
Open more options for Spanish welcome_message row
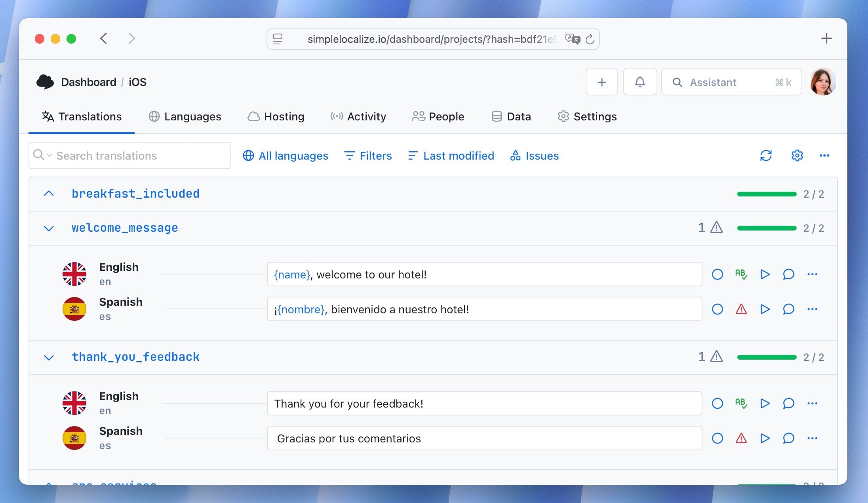coord(812,309)
